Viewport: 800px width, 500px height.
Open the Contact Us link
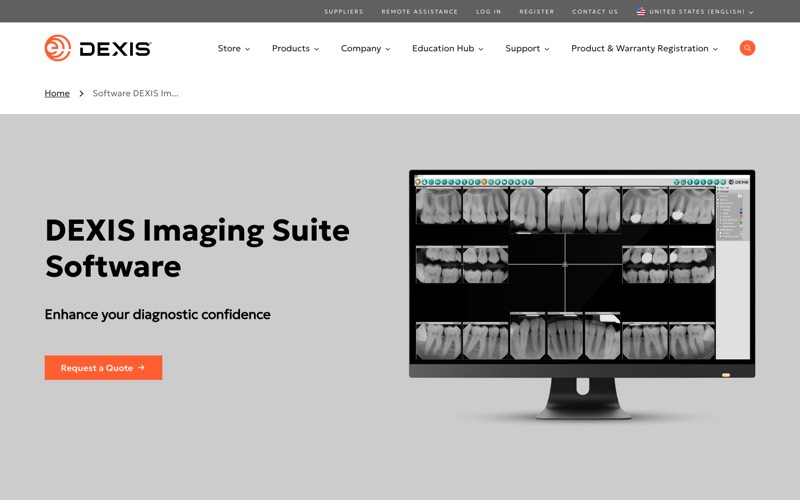(594, 11)
